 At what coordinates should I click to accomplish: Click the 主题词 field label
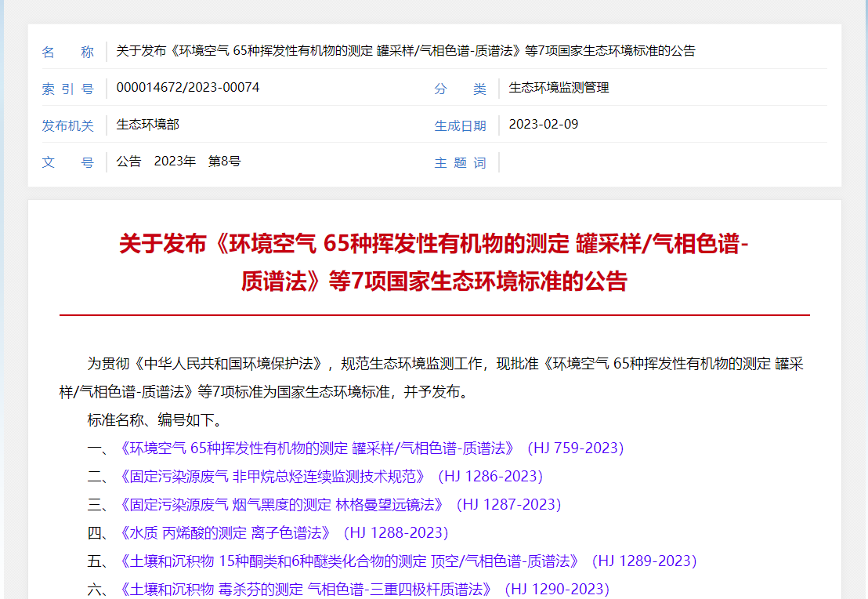click(460, 162)
